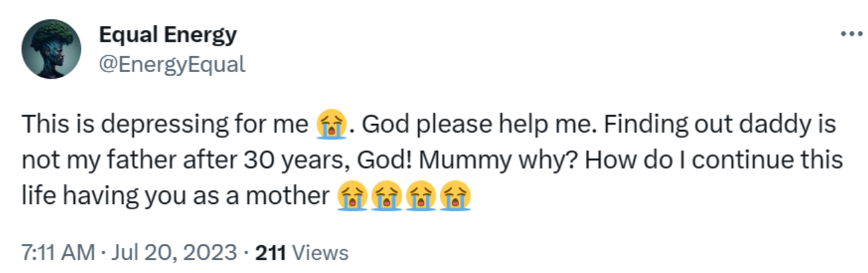Click the "This is depressing for me" text
This screenshot has height=273, width=868.
tap(166, 125)
